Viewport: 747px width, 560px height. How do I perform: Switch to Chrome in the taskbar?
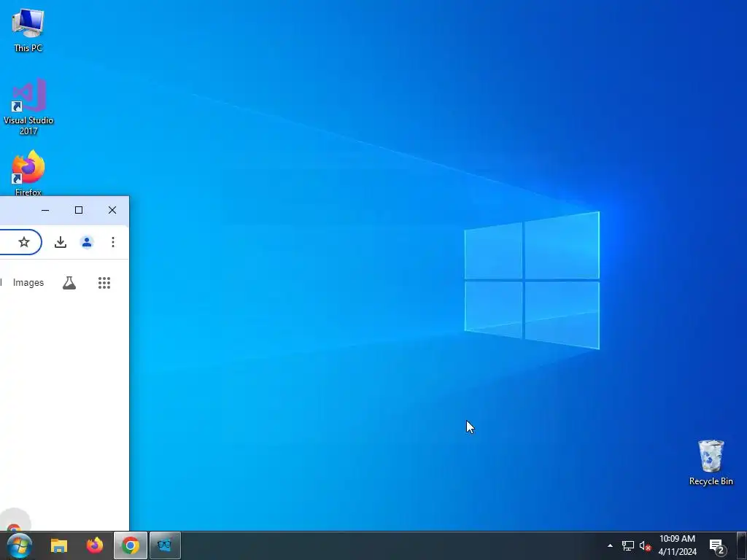pos(130,545)
